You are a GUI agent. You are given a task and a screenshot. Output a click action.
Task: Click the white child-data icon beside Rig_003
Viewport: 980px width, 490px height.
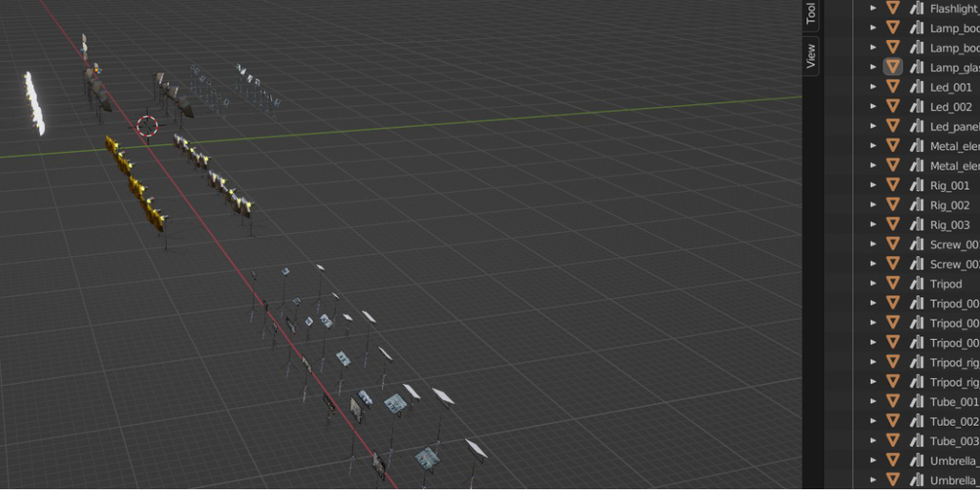coord(917,225)
